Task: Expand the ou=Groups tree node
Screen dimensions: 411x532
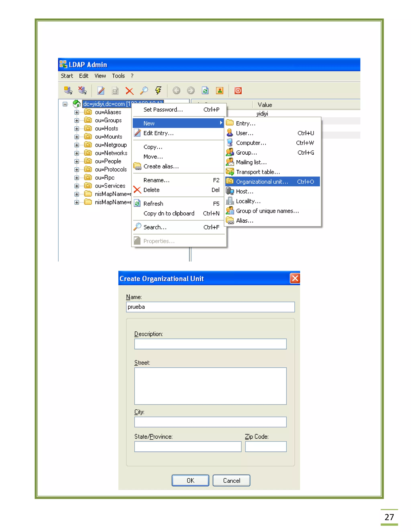Action: [x=77, y=120]
